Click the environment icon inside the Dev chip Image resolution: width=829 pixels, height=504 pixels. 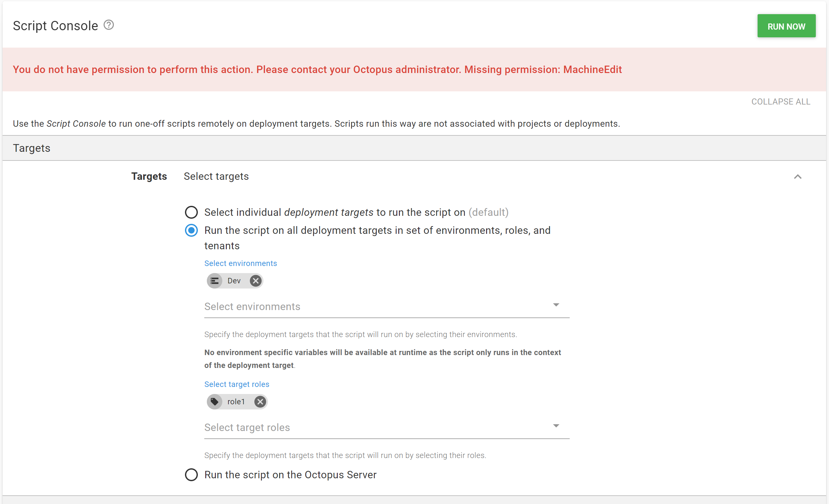214,280
